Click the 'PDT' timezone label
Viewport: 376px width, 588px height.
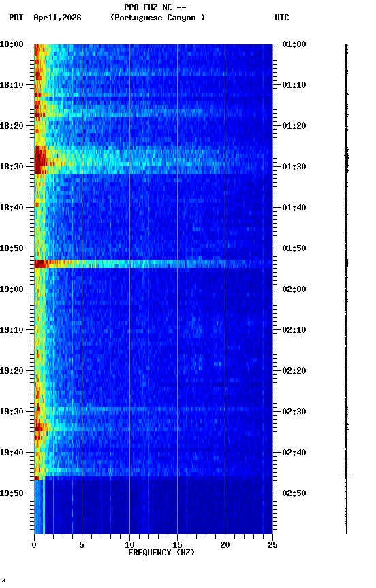(x=16, y=18)
